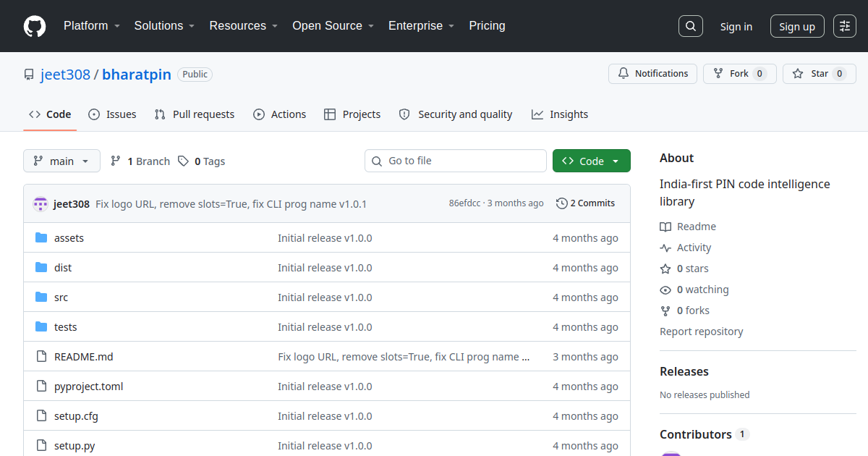Click the dist folder icon
Viewport: 868px width, 456px height.
tap(41, 268)
